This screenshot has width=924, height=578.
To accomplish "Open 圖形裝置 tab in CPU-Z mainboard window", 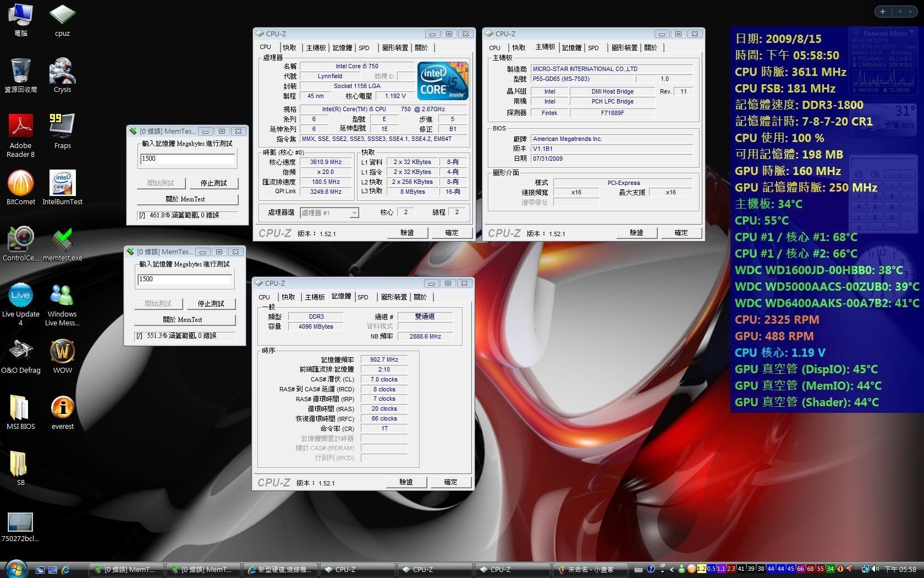I will pos(625,48).
